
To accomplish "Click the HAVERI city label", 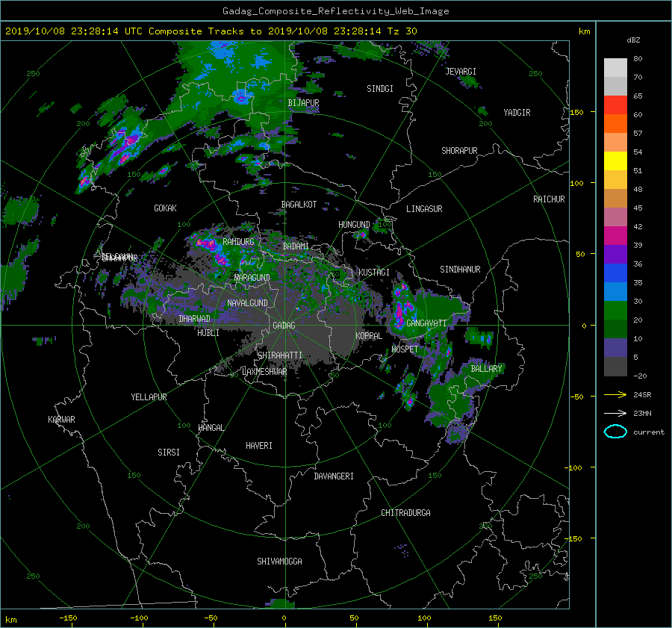I will [259, 446].
